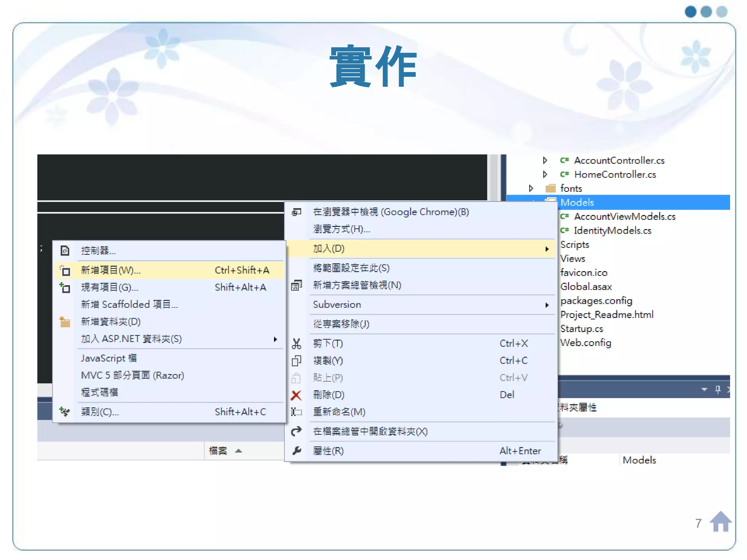The image size is (747, 560).
Task: Open the 加入(D) submenu arrow
Action: 547,249
